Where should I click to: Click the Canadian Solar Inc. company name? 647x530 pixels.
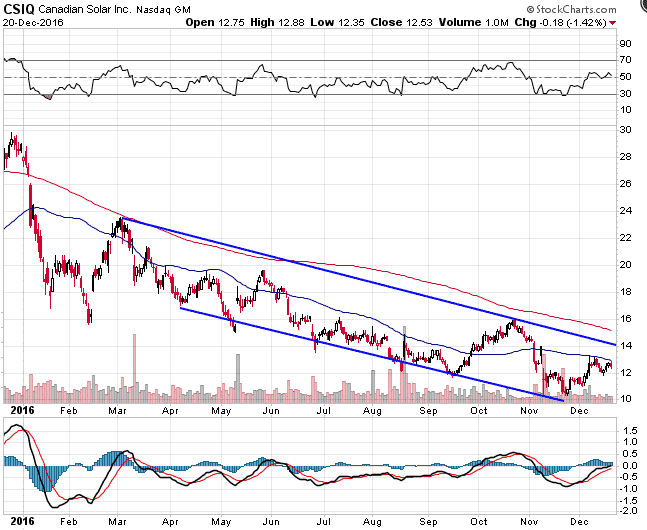pyautogui.click(x=85, y=9)
